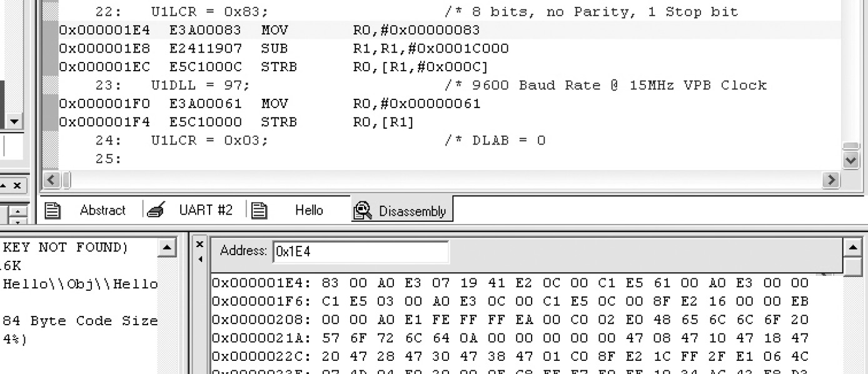The width and height of the screenshot is (868, 374).
Task: Click the 8 bits, no Parity comment
Action: pyautogui.click(x=592, y=12)
